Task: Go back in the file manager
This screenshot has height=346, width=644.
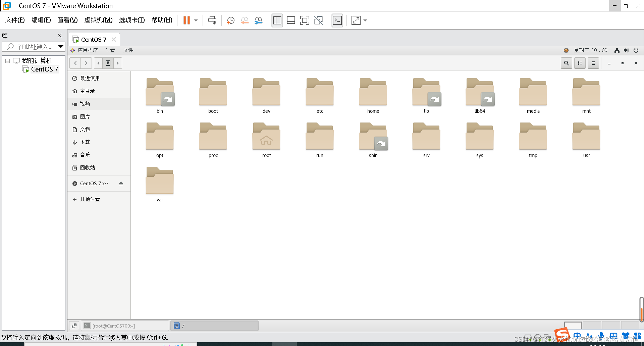Action: [75, 63]
